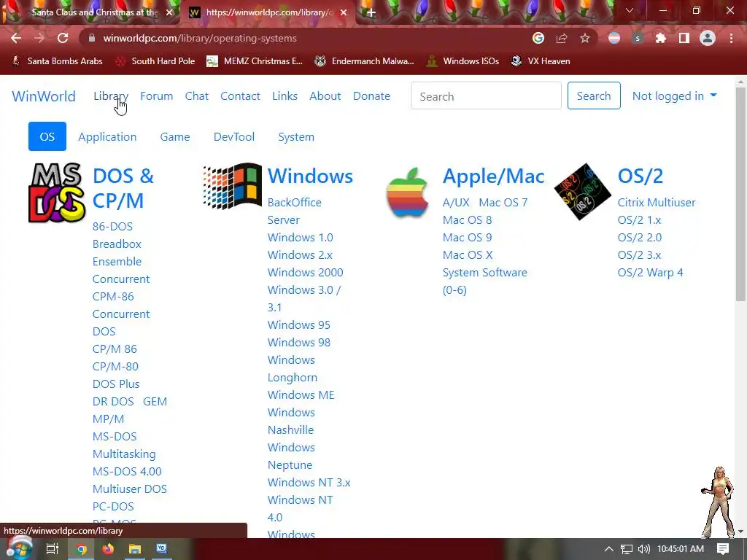Open the Windows ISOs bookmark
The height and width of the screenshot is (560, 747).
(x=463, y=61)
